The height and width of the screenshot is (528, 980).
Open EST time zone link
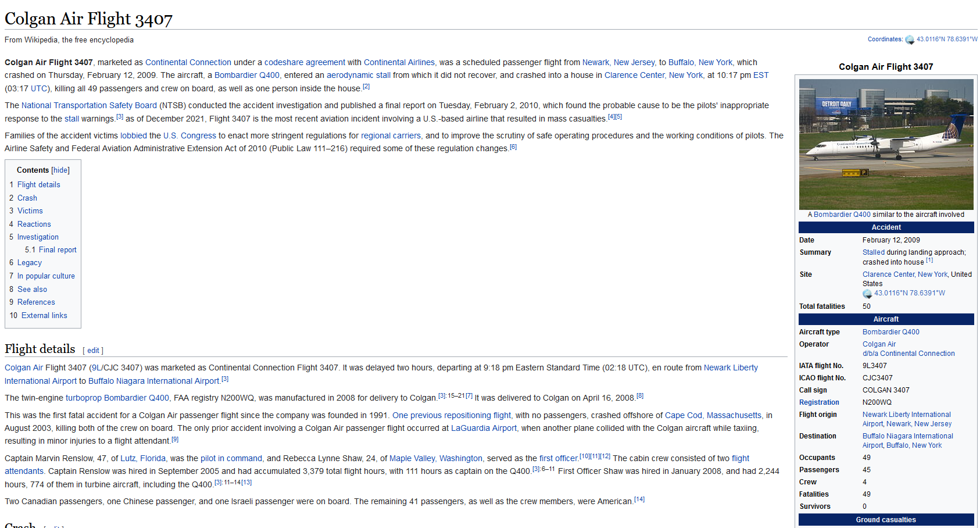click(x=761, y=76)
